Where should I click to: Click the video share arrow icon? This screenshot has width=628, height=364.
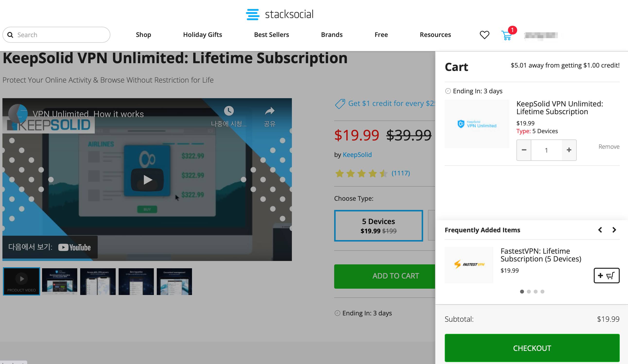tap(270, 111)
